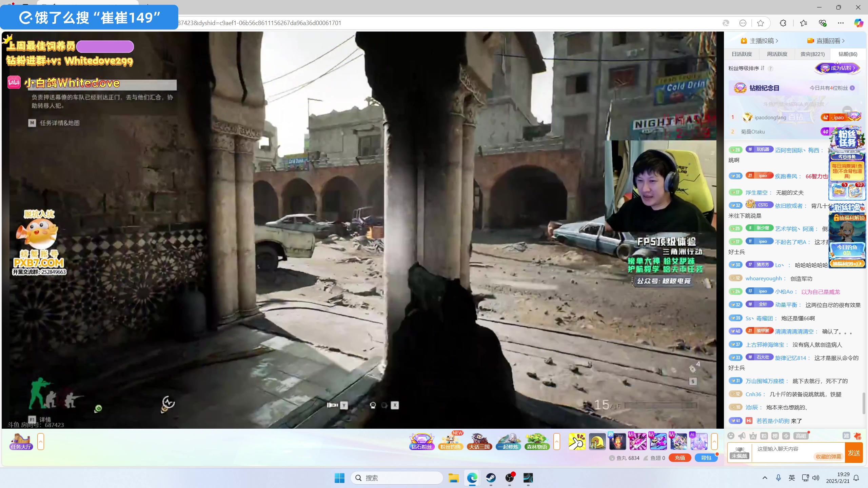Open the 森林物语 forest game icon
This screenshot has height=488, width=868.
click(537, 441)
